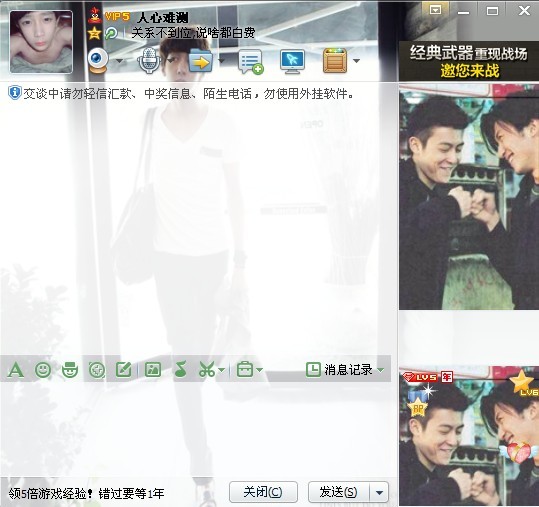
Task: Take a screenshot with scissors icon
Action: (207, 370)
